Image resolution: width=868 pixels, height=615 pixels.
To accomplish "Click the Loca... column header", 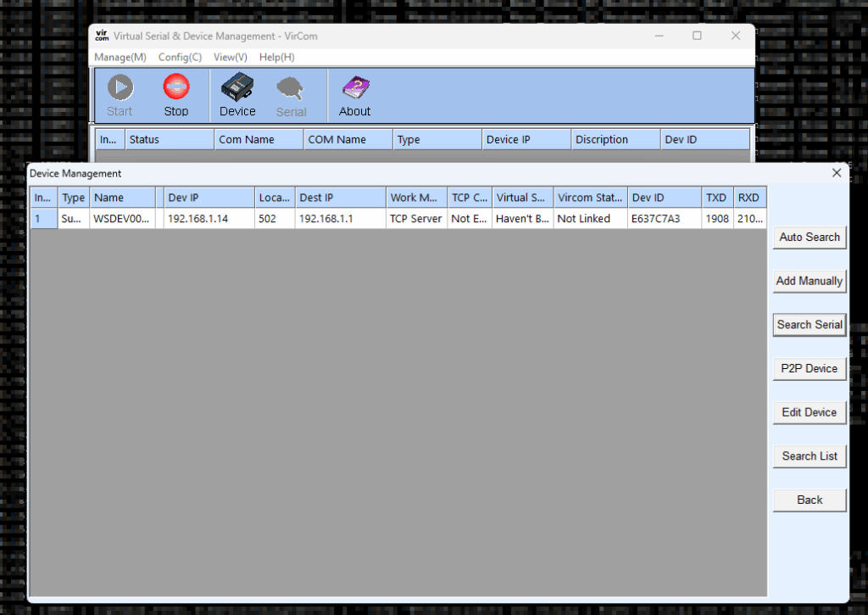I will point(275,198).
